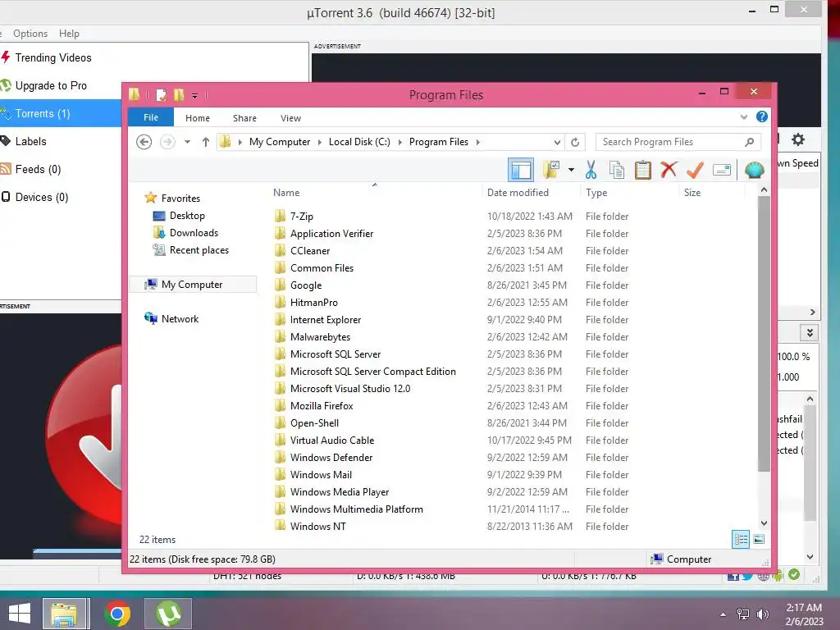840x630 pixels.
Task: Open File Explorer taskbar icon
Action: (x=64, y=614)
